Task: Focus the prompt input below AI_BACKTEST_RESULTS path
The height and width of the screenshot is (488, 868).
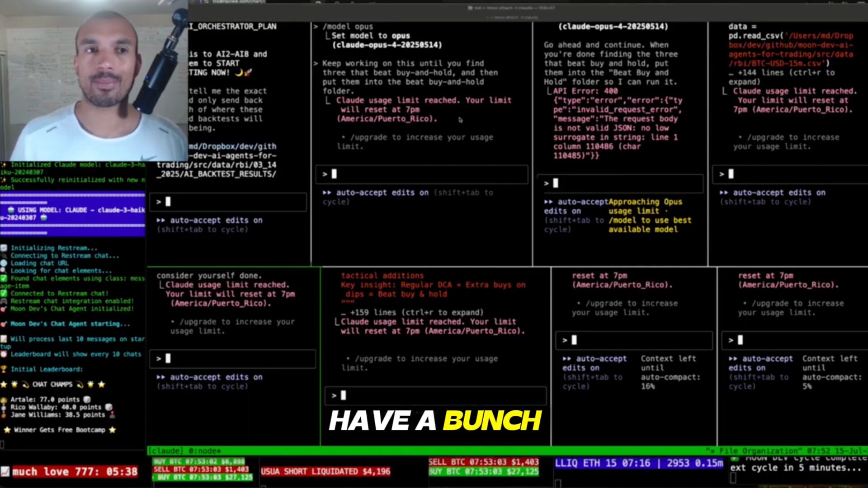Action: (x=228, y=202)
